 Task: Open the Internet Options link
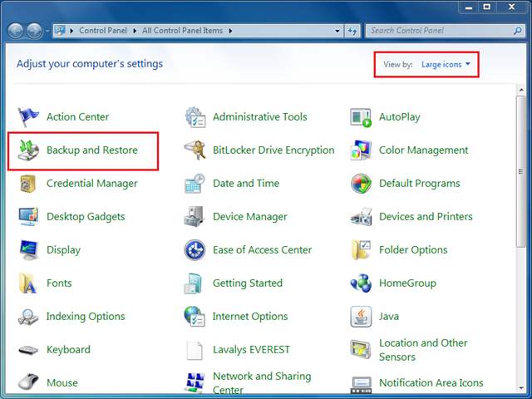tap(250, 317)
